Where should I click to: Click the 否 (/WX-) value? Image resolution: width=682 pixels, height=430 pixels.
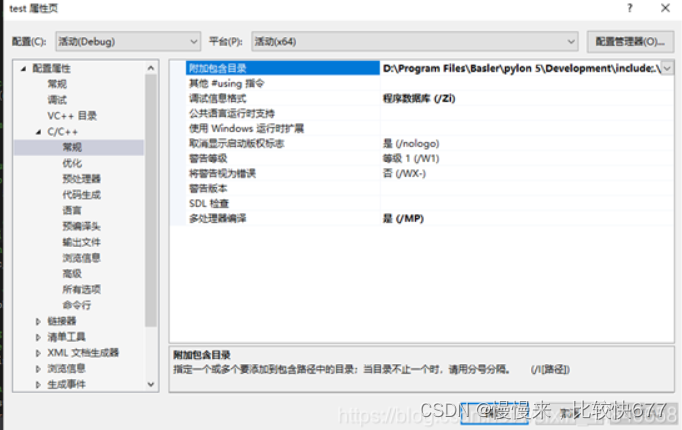(404, 173)
